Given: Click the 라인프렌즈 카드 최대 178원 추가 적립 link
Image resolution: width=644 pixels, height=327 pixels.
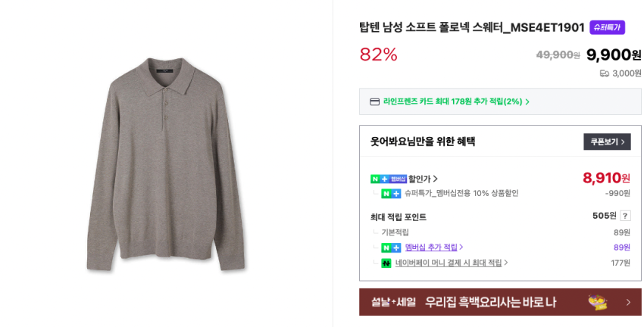Looking at the screenshot, I should [x=452, y=101].
